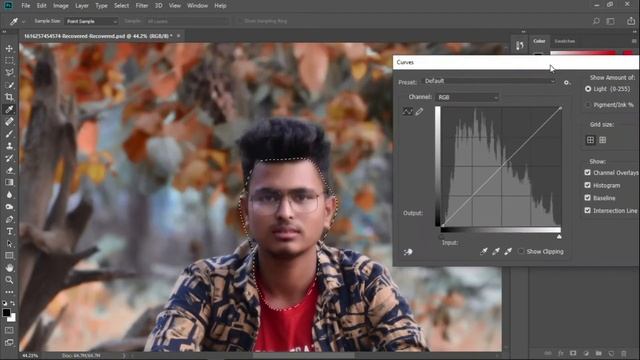
Task: Select the Pen tool
Action: click(9, 219)
